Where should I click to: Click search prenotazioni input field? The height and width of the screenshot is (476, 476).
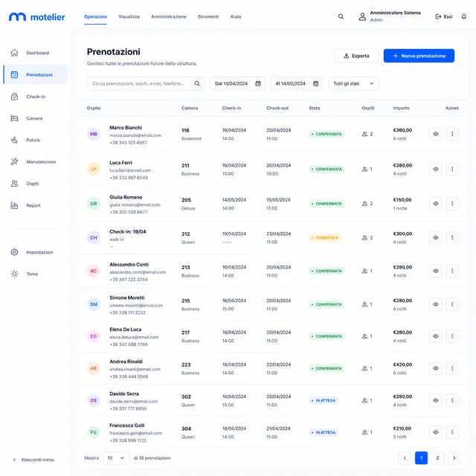pos(146,83)
